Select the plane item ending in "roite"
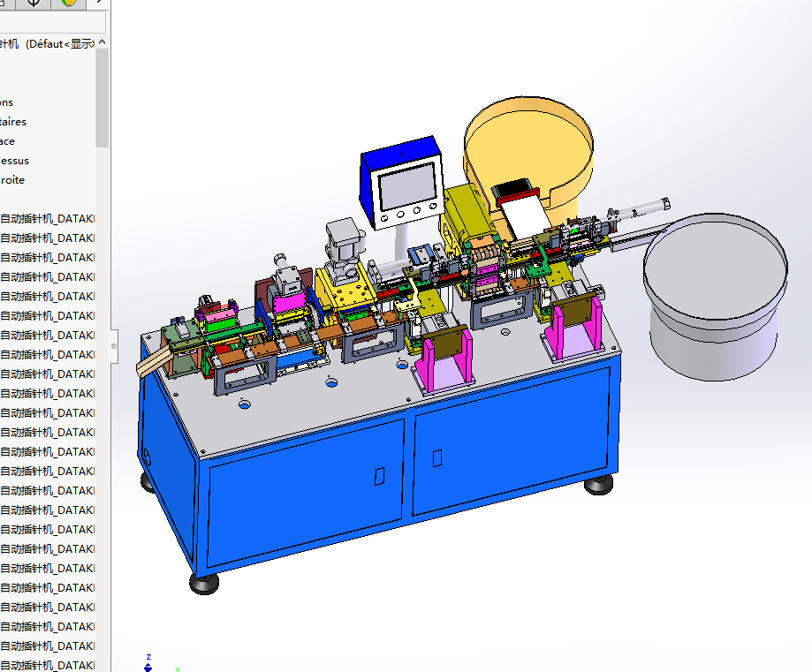 click(x=12, y=180)
